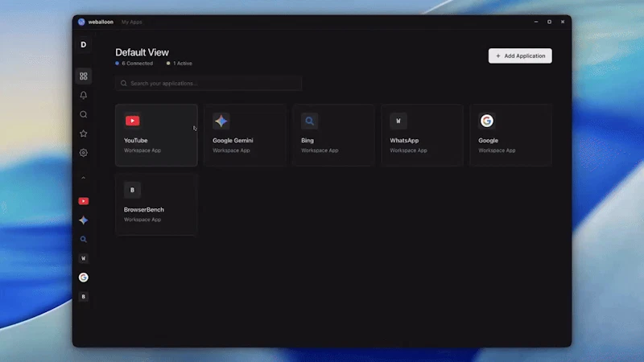Open the BrowserBench card title
The image size is (644, 362).
pyautogui.click(x=144, y=209)
